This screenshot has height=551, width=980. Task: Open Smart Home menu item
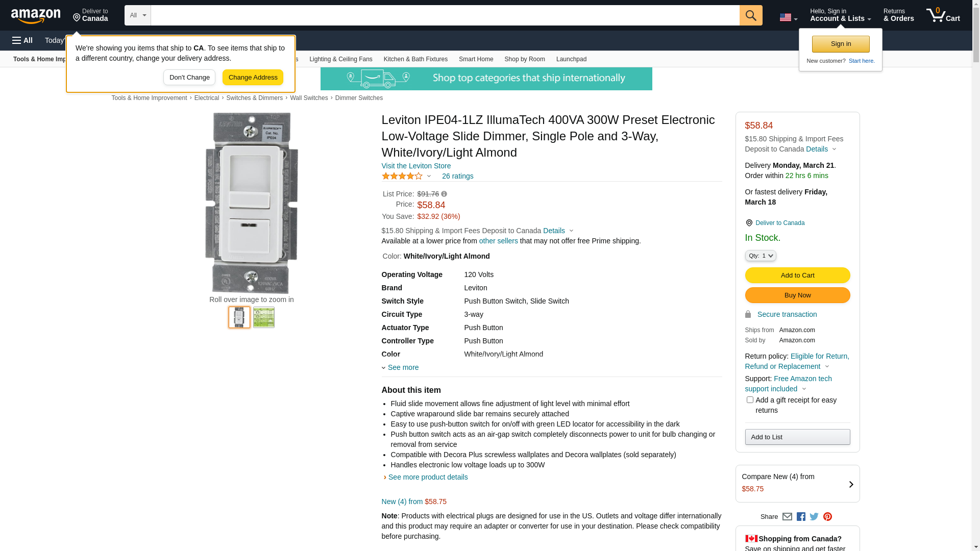[x=476, y=59]
